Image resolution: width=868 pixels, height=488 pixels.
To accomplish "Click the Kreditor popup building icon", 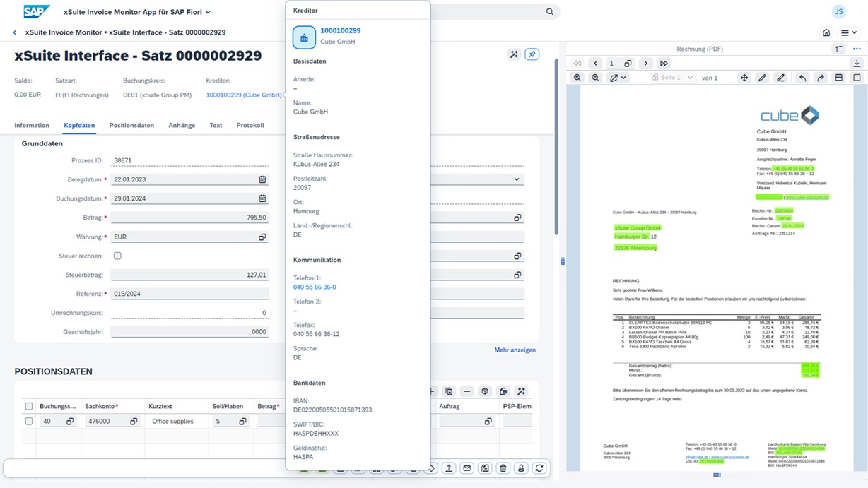I will pyautogui.click(x=304, y=37).
